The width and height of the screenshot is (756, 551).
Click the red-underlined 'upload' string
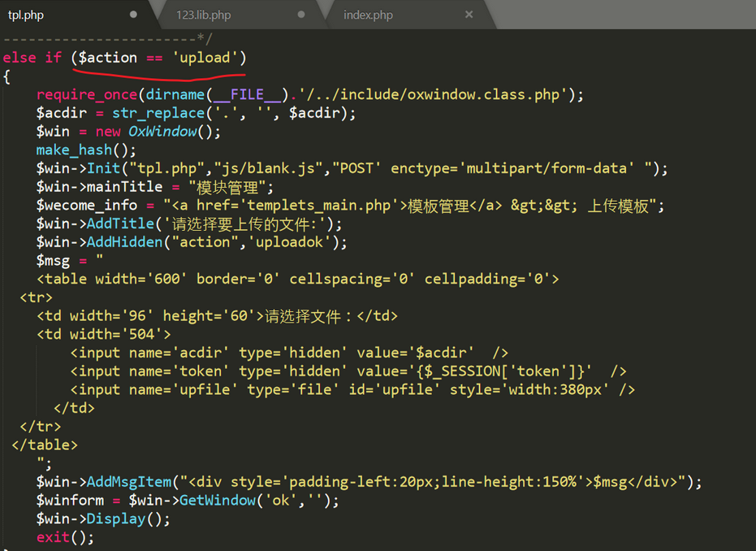(204, 57)
